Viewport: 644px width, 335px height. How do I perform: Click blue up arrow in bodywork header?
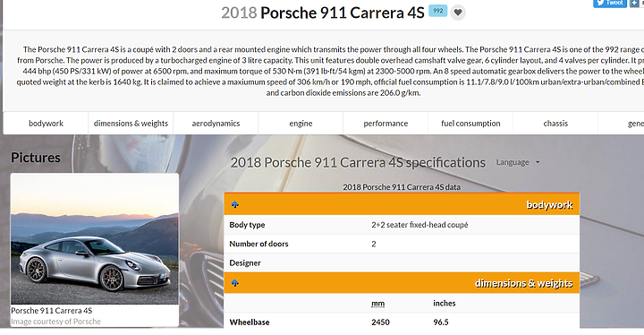tap(235, 204)
